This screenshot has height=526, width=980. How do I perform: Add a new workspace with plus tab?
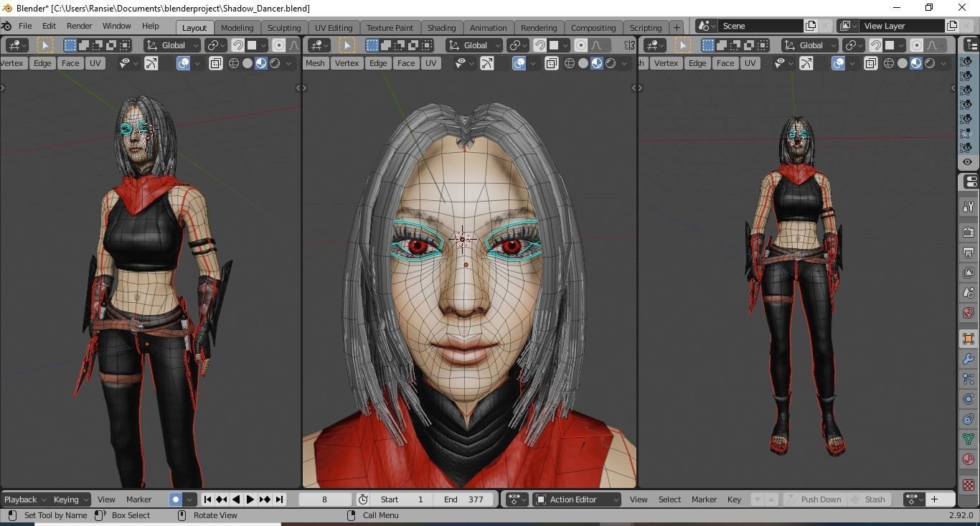[x=677, y=27]
